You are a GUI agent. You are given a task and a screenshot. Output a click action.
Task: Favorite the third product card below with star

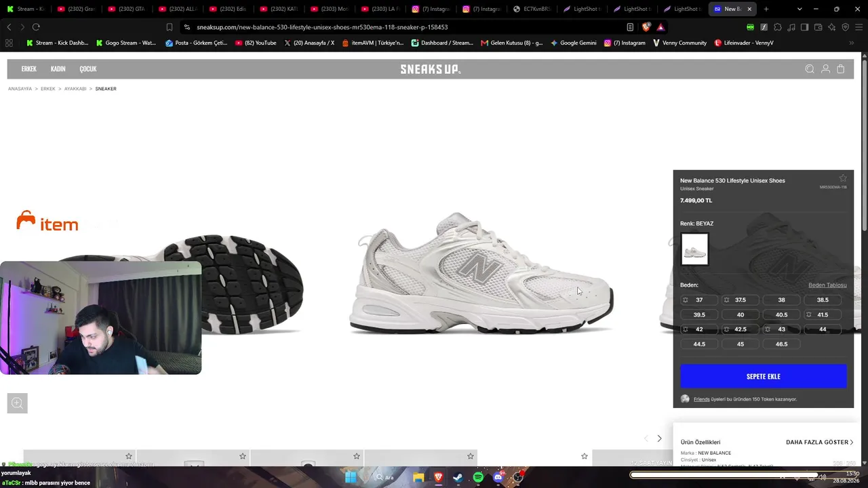(357, 456)
